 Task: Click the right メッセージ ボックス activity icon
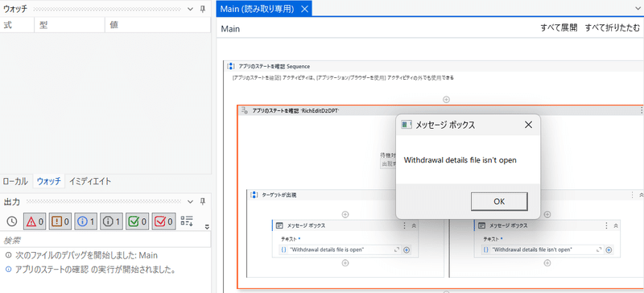pos(481,225)
